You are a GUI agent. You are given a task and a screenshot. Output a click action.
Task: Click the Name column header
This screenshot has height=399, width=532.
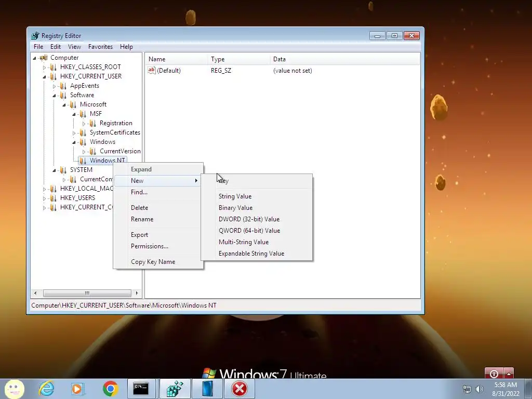tap(177, 59)
